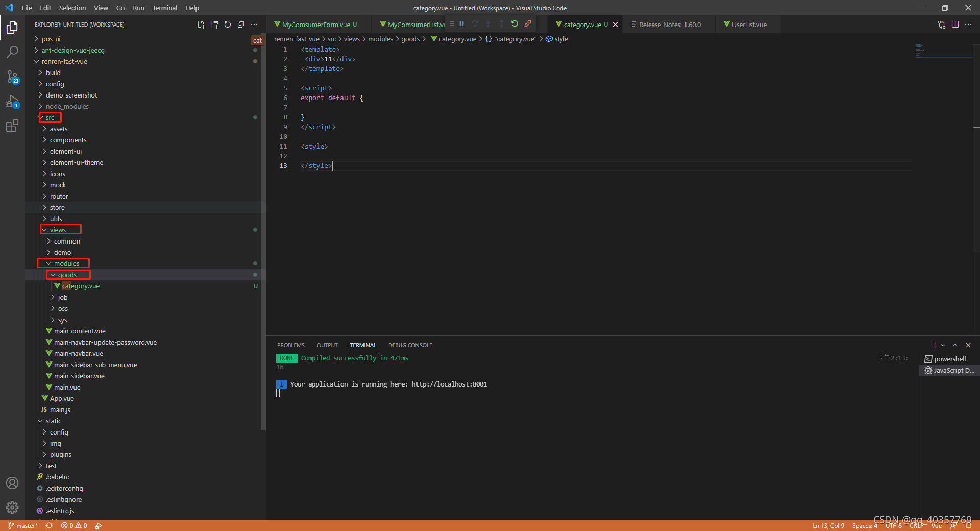The width and height of the screenshot is (980, 531).
Task: Click Ln 13, Col 9 in status bar
Action: click(x=828, y=525)
